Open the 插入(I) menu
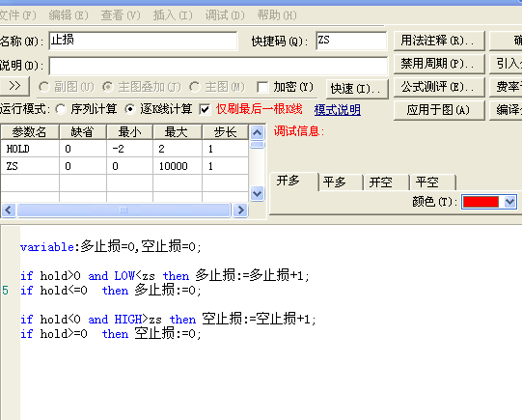 coord(173,15)
